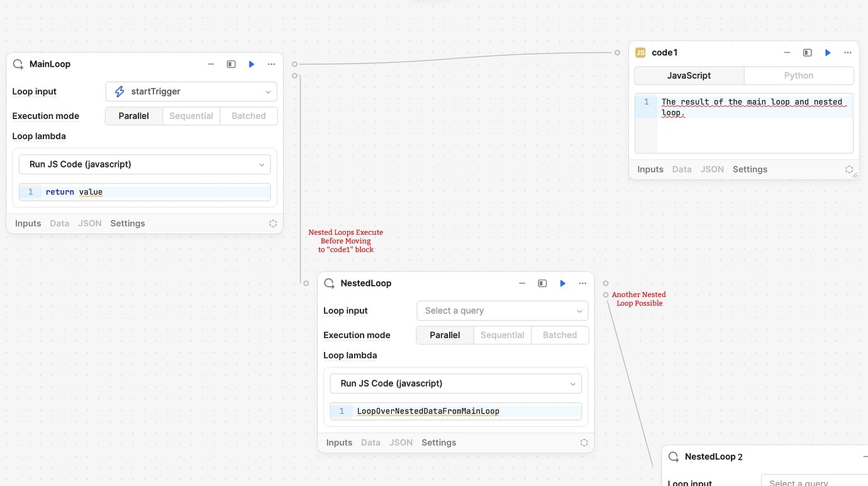Image resolution: width=868 pixels, height=486 pixels.
Task: Open Inputs tab in MainLoop block
Action: click(x=28, y=223)
